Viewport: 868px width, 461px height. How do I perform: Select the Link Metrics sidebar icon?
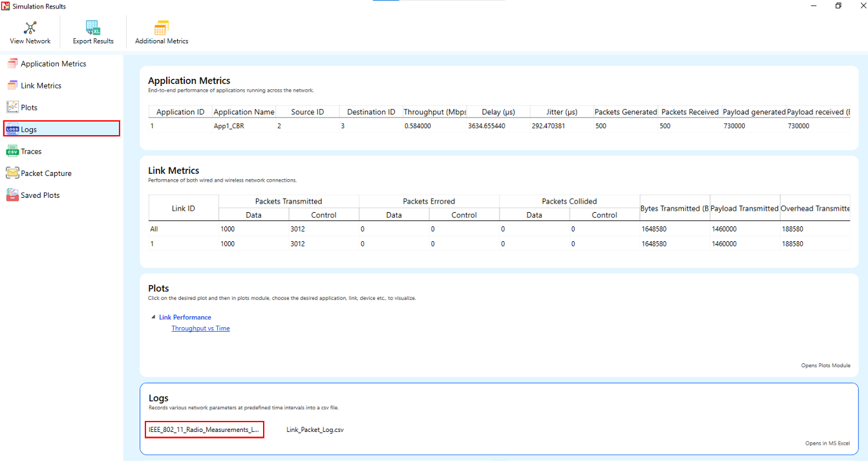pyautogui.click(x=12, y=85)
